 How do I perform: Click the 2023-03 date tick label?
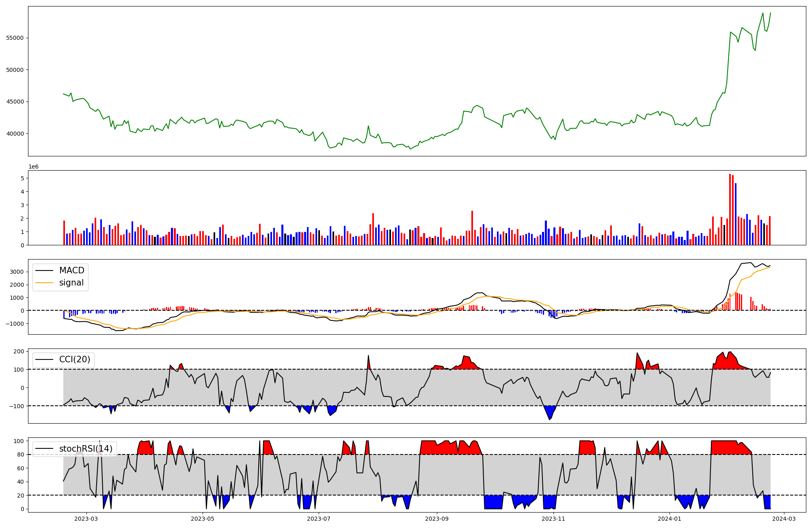pyautogui.click(x=86, y=519)
